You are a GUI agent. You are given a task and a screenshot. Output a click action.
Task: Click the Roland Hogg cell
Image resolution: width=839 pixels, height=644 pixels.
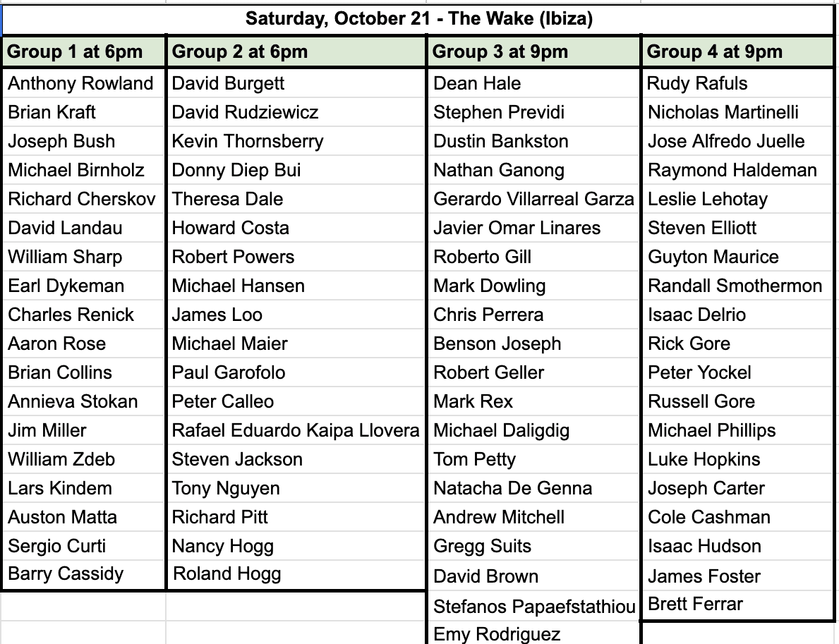296,574
